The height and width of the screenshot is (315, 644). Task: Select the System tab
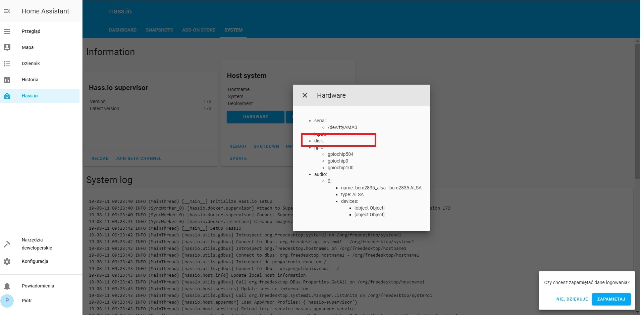pos(233,30)
